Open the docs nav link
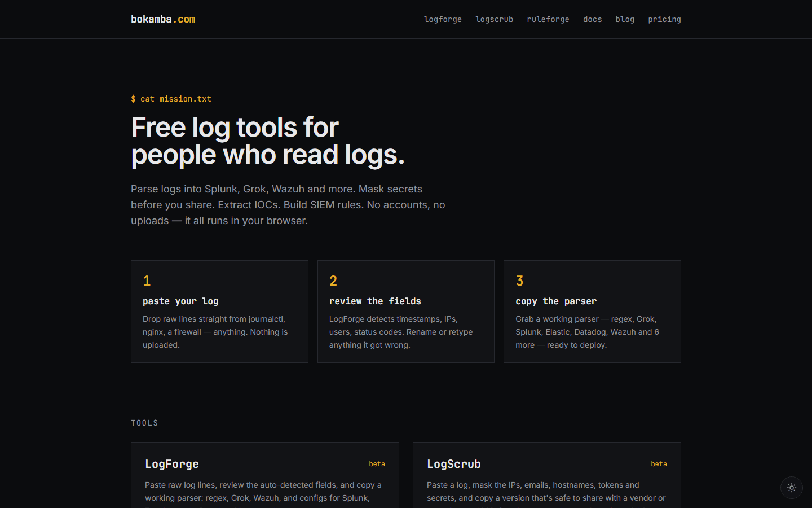 point(593,19)
